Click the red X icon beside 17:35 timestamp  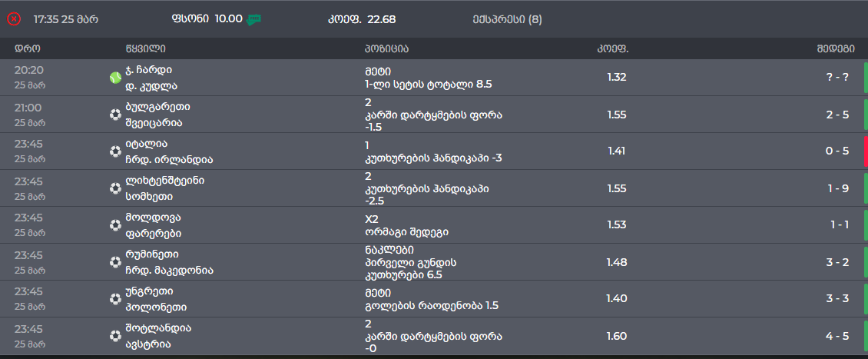point(14,18)
